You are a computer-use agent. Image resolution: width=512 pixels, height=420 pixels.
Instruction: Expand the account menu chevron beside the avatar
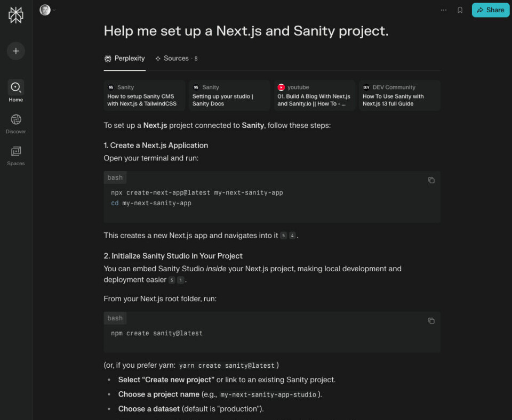[x=54, y=10]
